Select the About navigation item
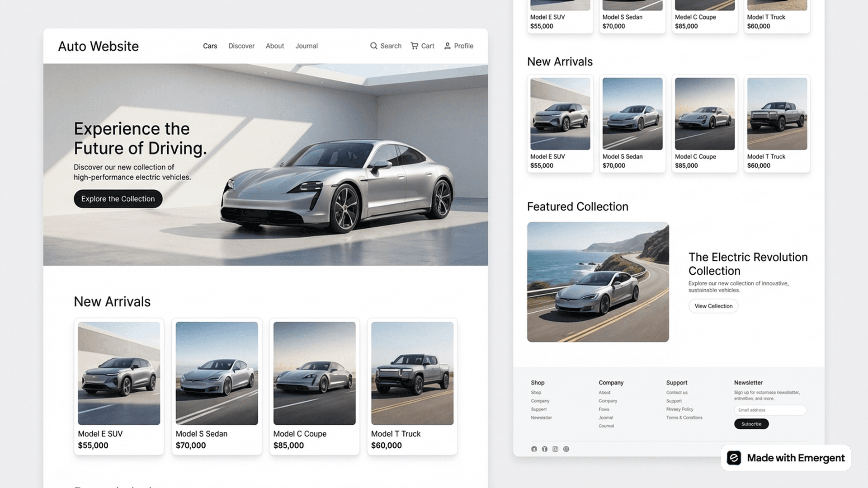 (x=274, y=46)
